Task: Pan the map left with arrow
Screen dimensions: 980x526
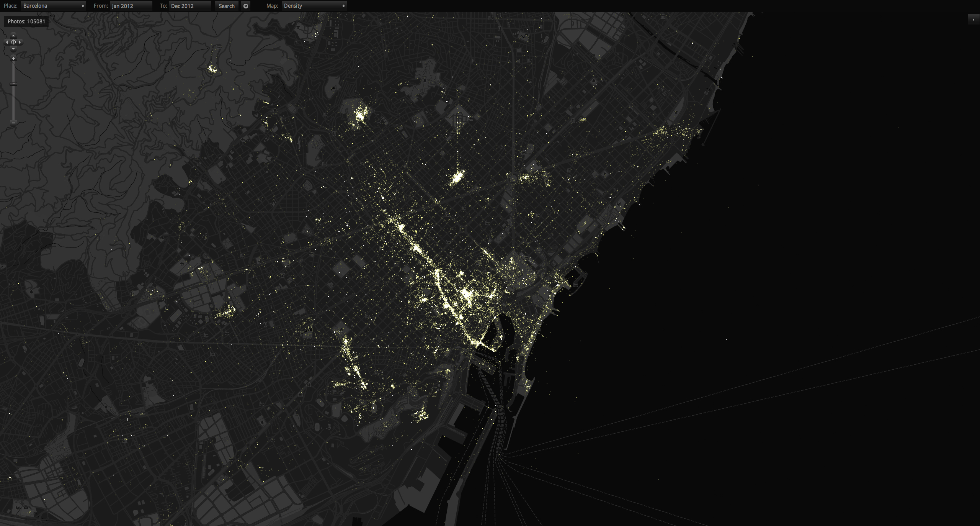Action: (7, 42)
